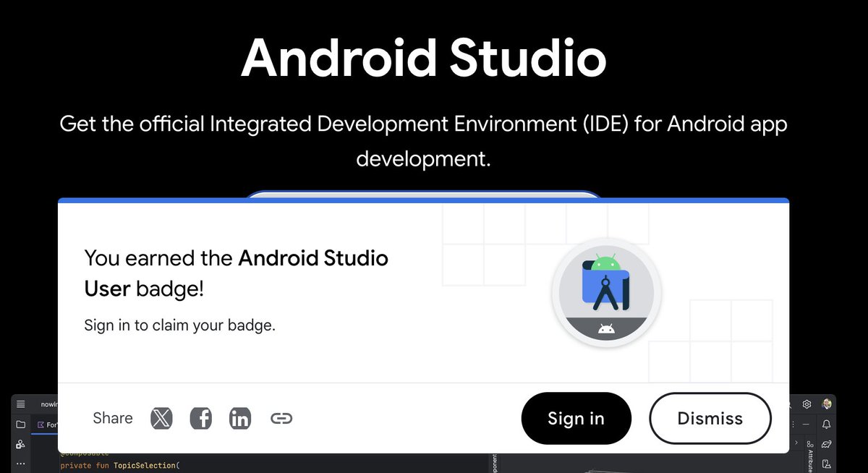Open the component tree icon beside Attributes

pos(809,443)
